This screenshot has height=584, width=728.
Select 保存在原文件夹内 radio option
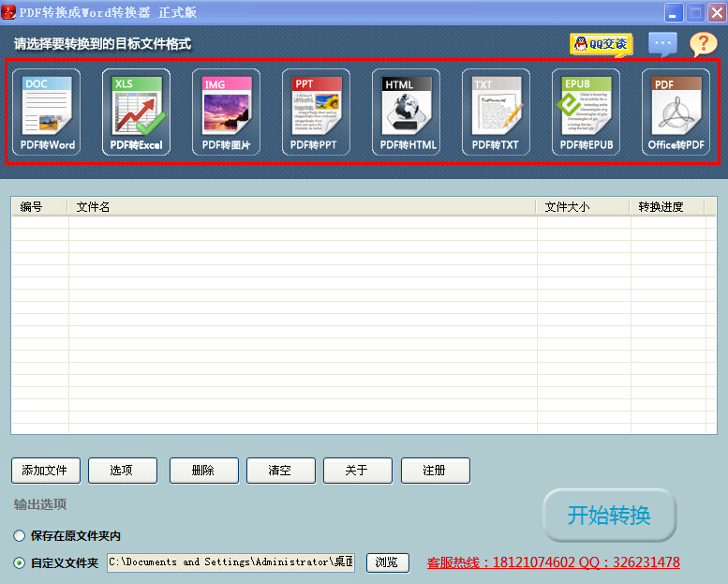tap(19, 535)
